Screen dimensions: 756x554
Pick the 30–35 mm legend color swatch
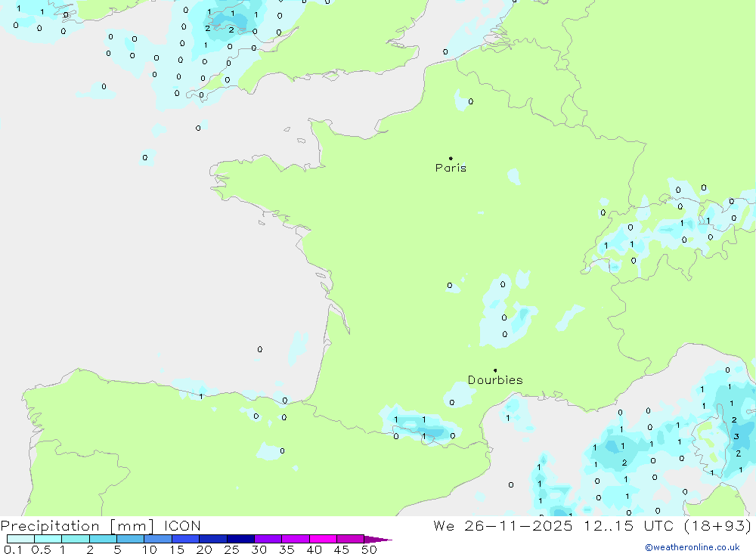pyautogui.click(x=268, y=539)
